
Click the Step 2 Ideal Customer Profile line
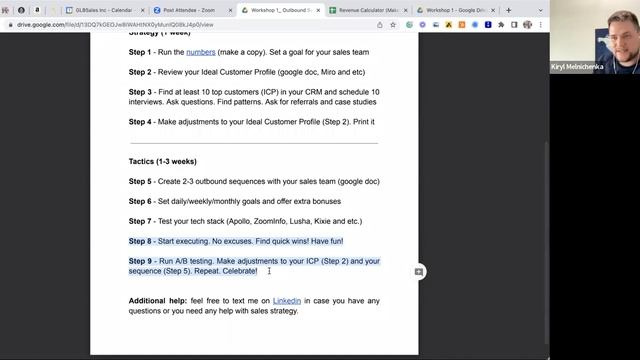[247, 72]
